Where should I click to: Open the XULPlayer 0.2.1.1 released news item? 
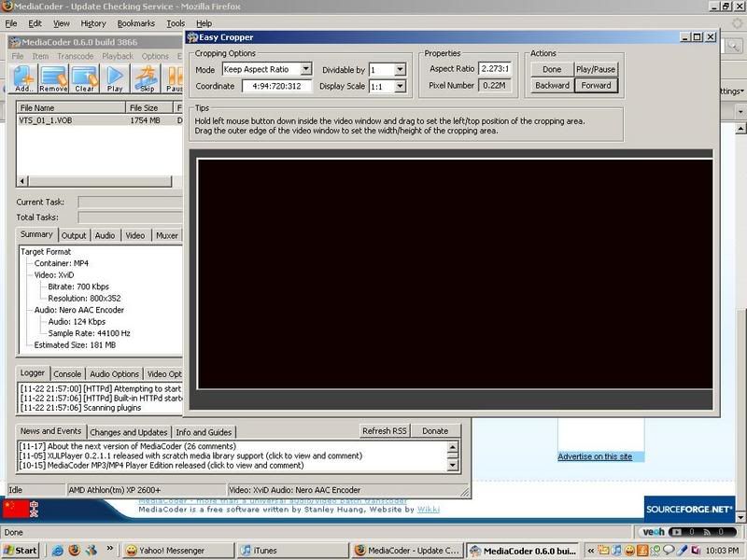pos(190,455)
